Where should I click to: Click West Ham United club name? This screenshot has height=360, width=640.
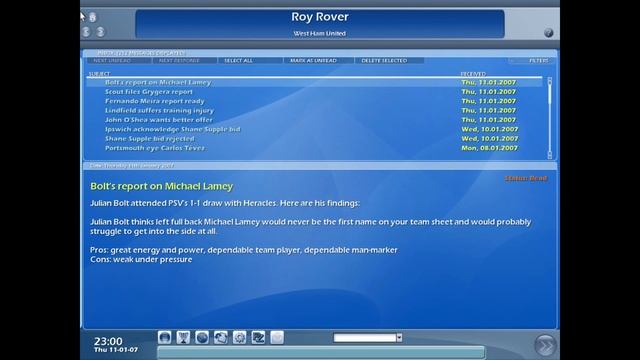tap(320, 33)
